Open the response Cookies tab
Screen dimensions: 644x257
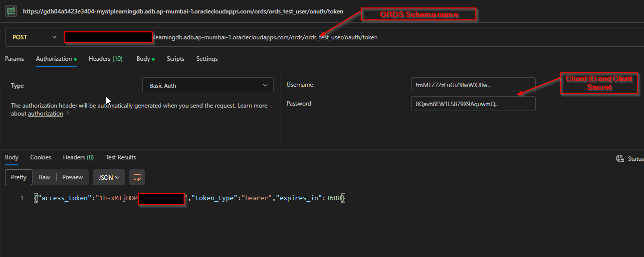[40, 157]
